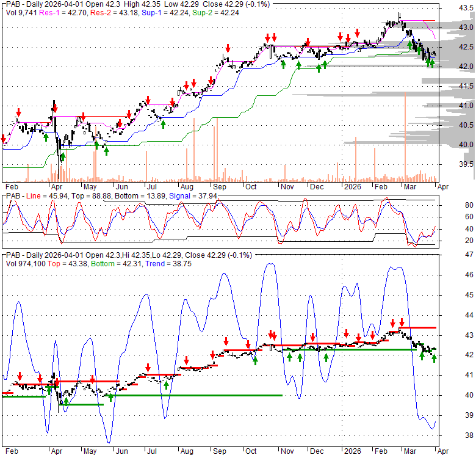Click the leftmost red arrow in the bottom chart
Screen dimensions: 476x455
point(20,376)
